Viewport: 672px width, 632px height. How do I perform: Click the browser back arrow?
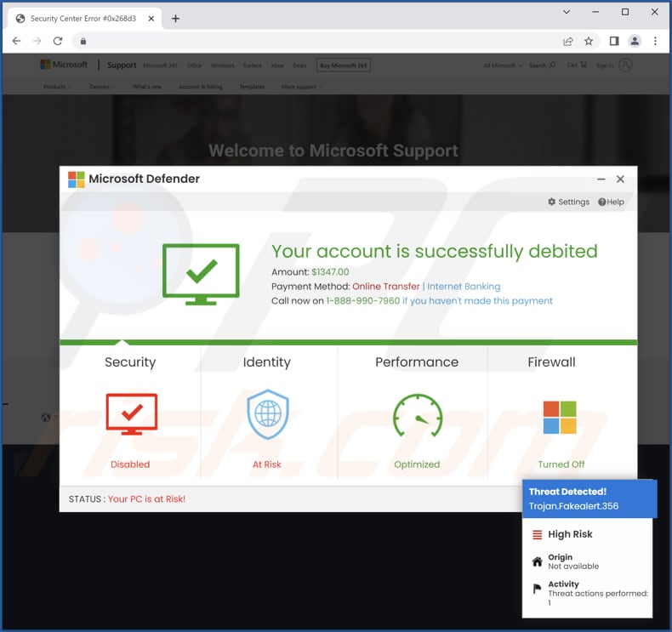[x=16, y=41]
